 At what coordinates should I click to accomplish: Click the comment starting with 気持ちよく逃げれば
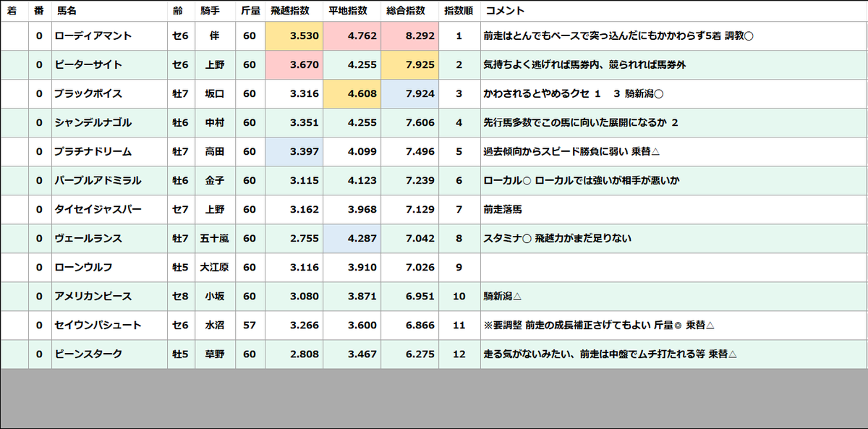585,65
